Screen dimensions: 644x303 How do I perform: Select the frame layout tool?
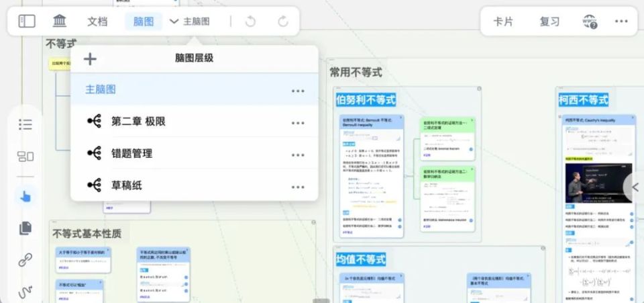[25, 157]
